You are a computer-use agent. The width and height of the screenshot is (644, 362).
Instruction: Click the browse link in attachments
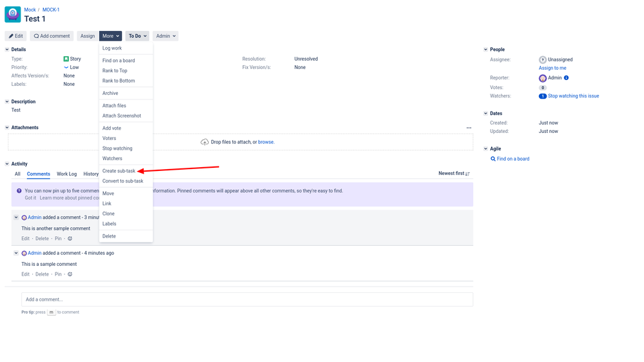coord(266,142)
